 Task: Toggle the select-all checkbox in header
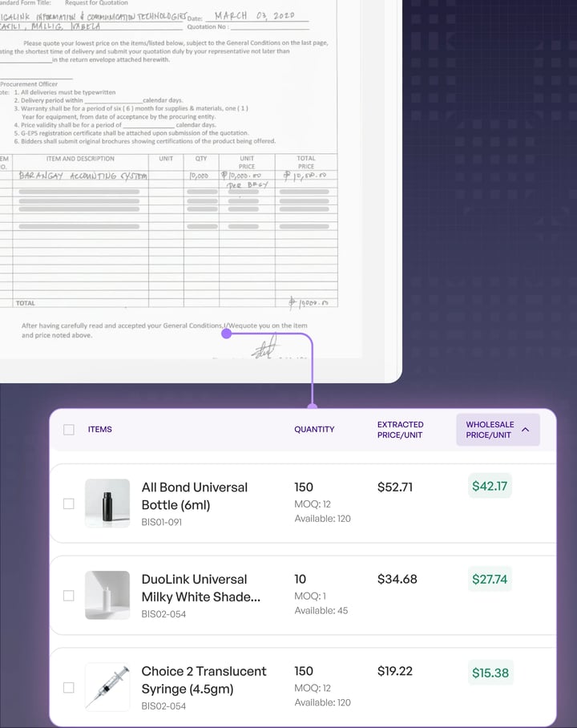pos(69,430)
